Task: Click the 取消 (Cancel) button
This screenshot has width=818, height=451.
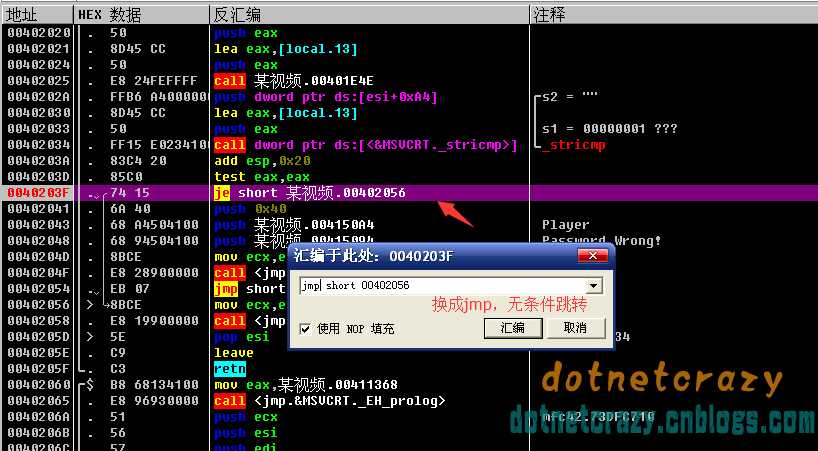Action: pyautogui.click(x=575, y=328)
